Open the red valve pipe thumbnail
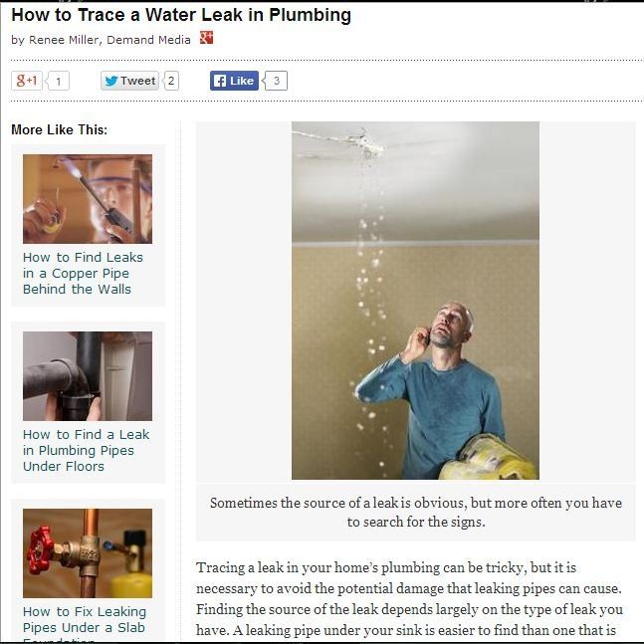 coord(88,553)
